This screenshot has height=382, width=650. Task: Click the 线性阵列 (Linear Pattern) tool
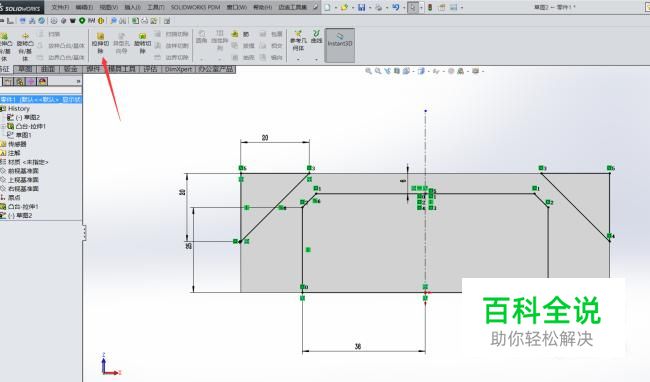[x=220, y=40]
